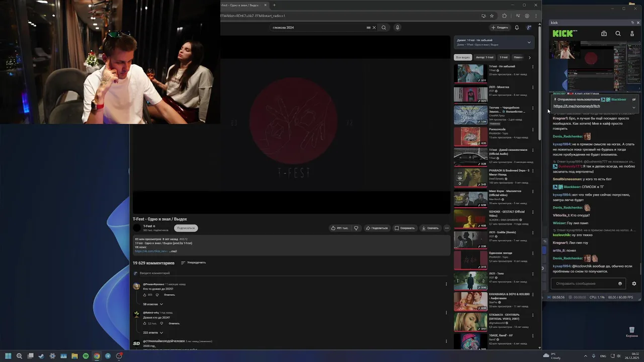Hide the pinned message in Kick chat
This screenshot has width=644, height=362.
point(633,100)
